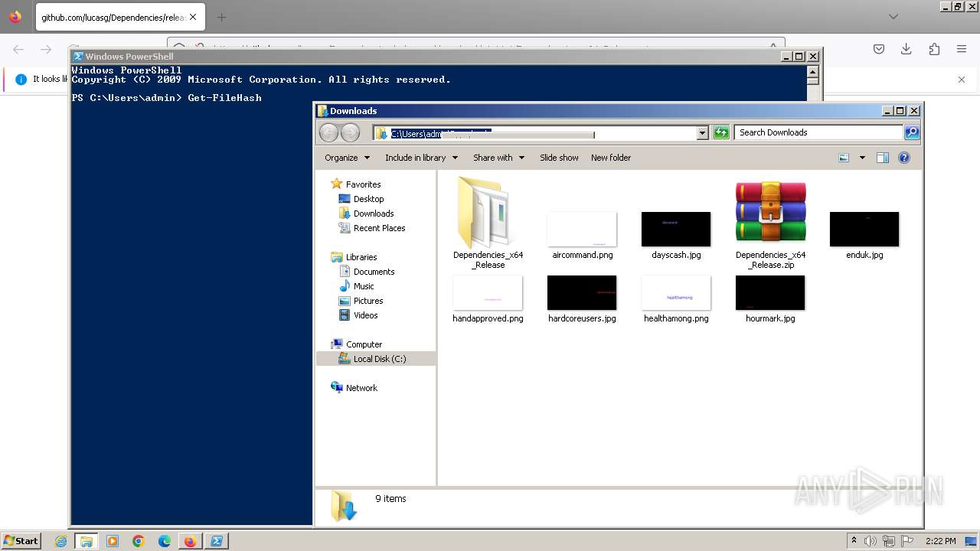
Task: Click Slide show in explorer toolbar
Action: pos(559,158)
